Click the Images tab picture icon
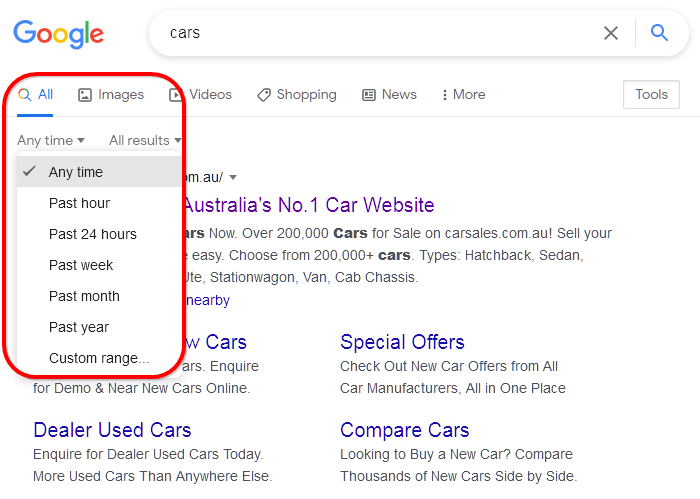 (85, 95)
